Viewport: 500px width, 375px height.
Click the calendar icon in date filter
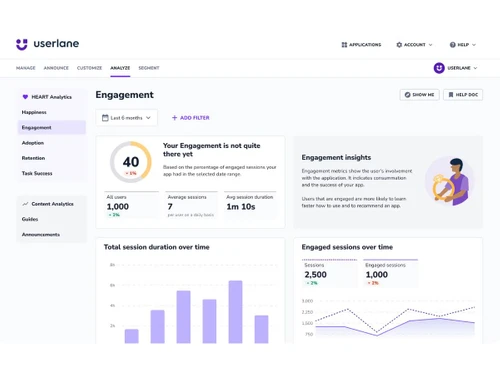105,118
